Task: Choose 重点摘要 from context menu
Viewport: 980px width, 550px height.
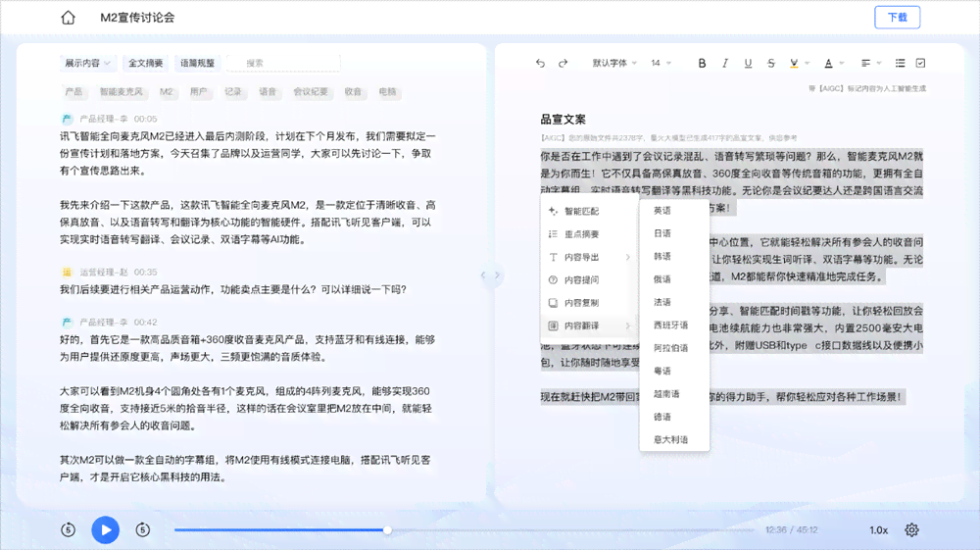Action: tap(589, 234)
